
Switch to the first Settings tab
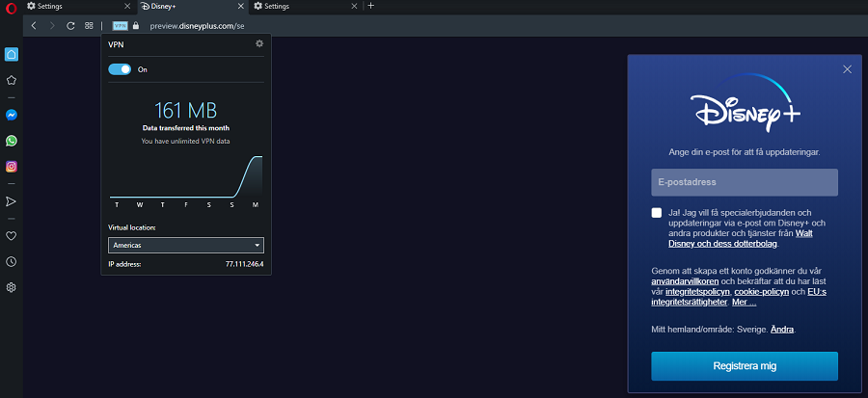point(79,6)
